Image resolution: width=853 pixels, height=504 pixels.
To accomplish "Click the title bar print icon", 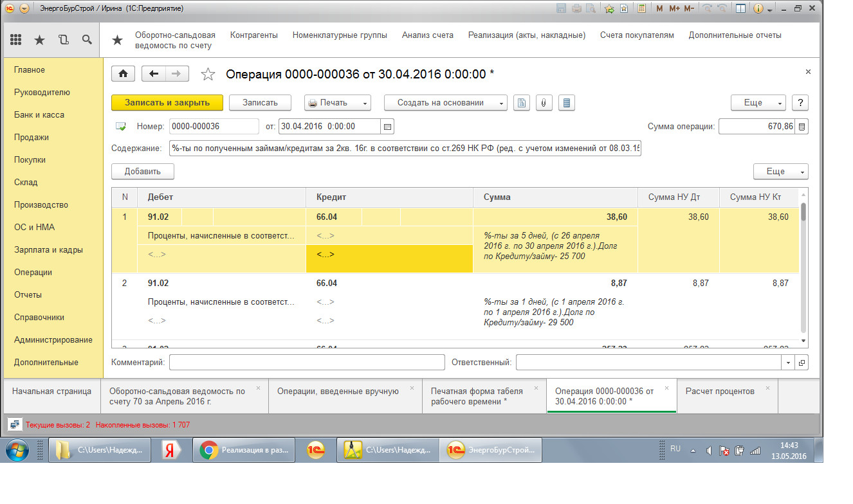I will coord(576,8).
